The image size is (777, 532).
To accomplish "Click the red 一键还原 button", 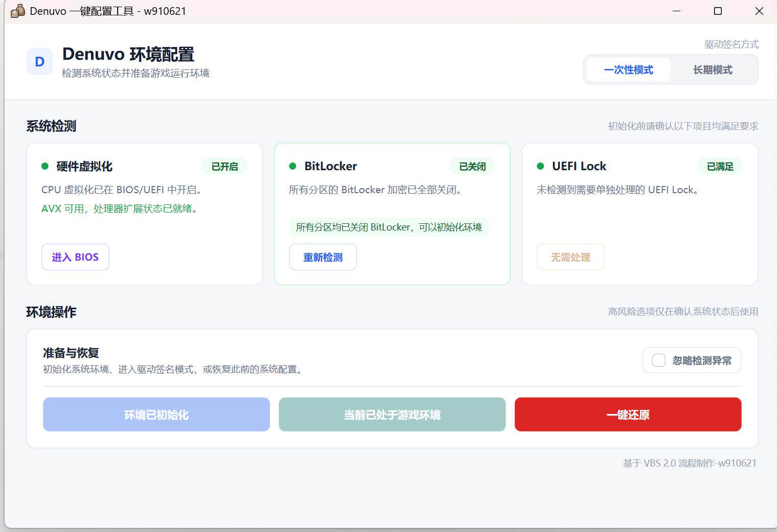I will click(x=628, y=414).
